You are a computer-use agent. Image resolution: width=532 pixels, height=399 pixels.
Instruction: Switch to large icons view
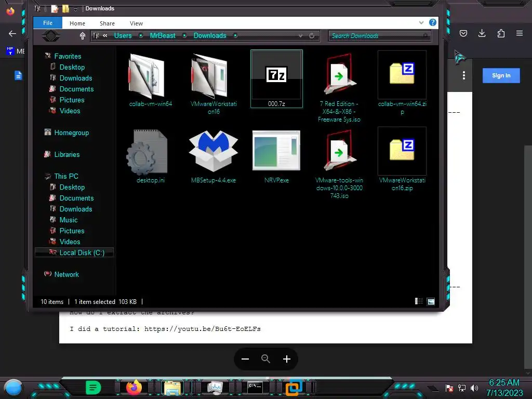(431, 301)
